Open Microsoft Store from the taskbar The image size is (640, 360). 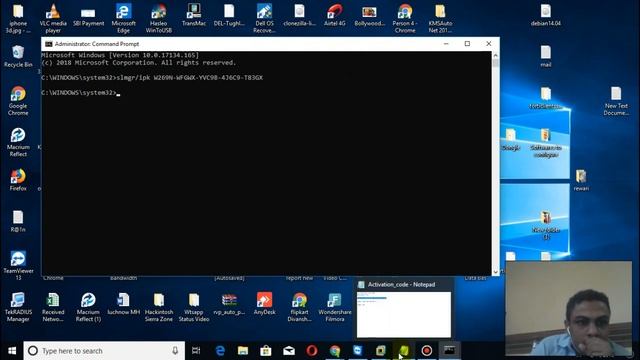(266, 351)
